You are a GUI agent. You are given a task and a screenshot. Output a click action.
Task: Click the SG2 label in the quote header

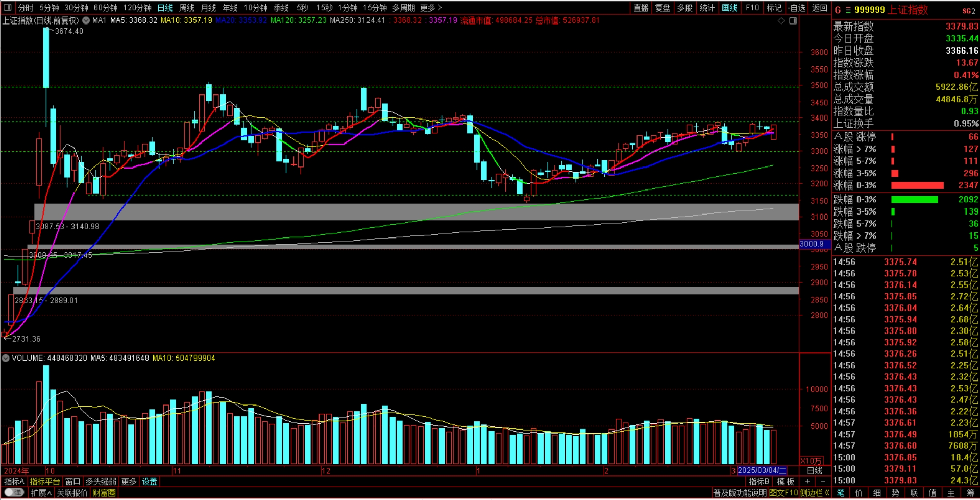[x=969, y=11]
